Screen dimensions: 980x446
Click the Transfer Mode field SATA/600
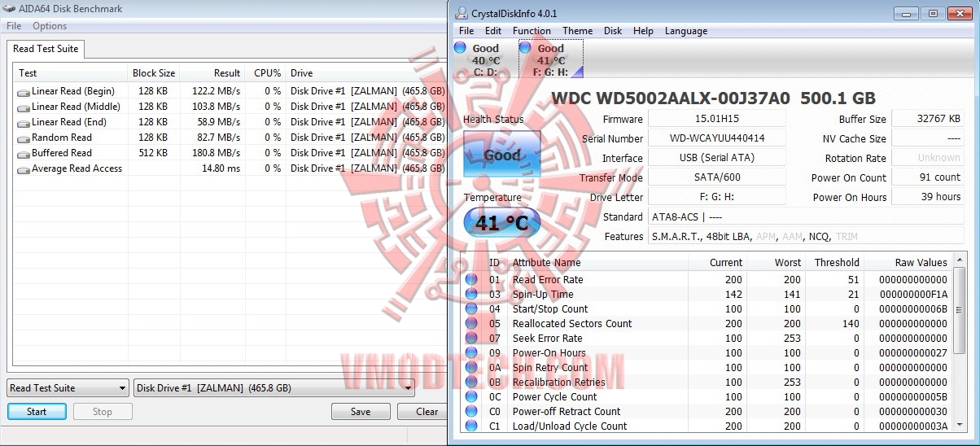pos(716,177)
